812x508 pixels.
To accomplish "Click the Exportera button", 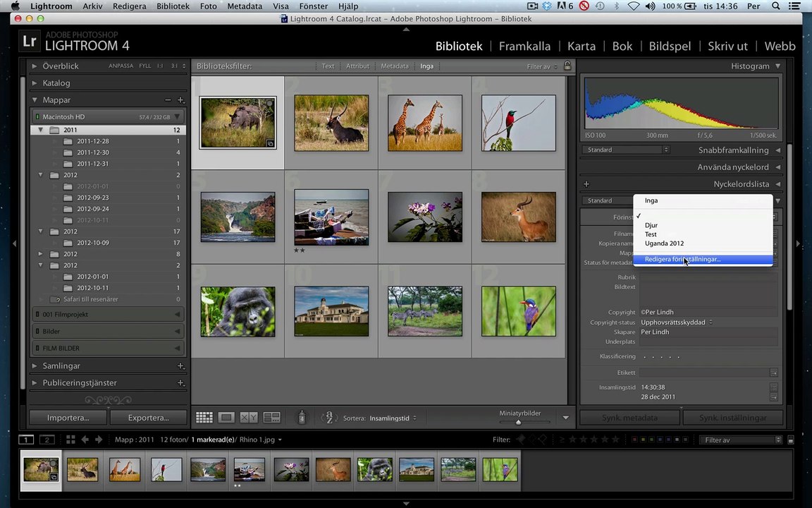I will (x=148, y=418).
